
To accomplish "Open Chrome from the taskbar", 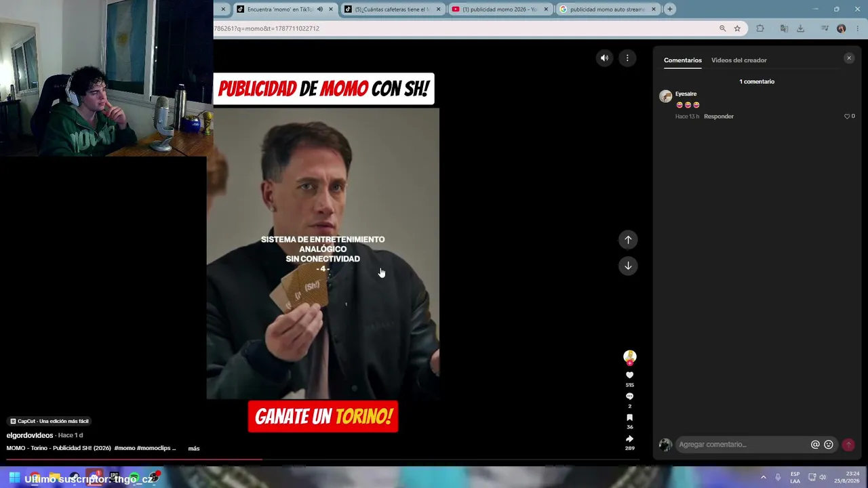I will (x=35, y=478).
